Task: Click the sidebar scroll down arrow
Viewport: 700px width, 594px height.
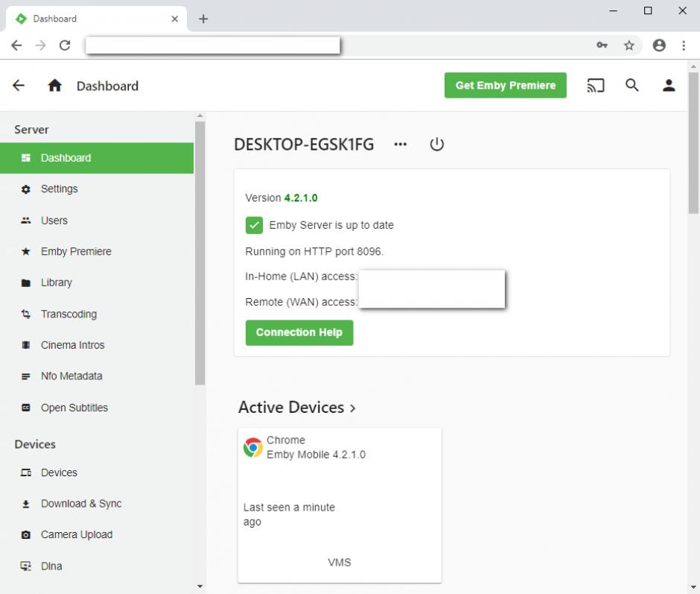Action: [200, 587]
